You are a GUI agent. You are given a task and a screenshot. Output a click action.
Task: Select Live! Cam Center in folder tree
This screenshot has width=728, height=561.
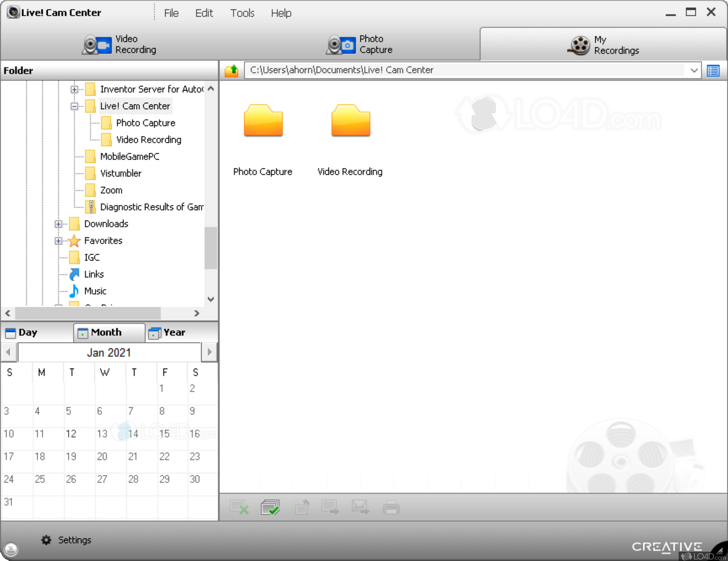click(135, 106)
